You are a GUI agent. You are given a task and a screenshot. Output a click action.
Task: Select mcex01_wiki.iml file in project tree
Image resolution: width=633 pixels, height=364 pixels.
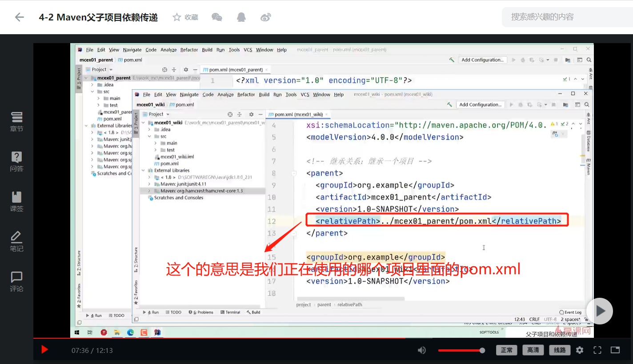tap(174, 157)
